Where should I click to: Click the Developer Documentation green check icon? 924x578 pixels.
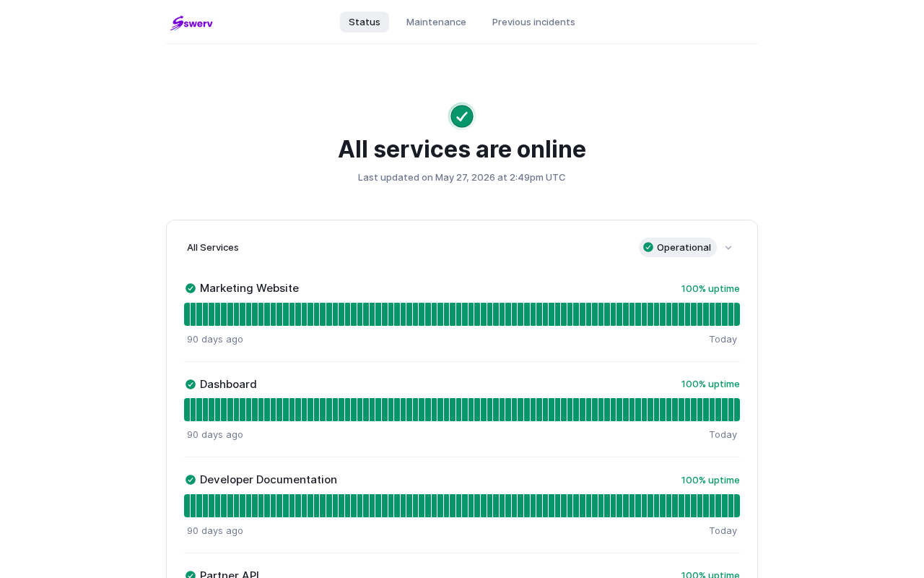click(191, 480)
